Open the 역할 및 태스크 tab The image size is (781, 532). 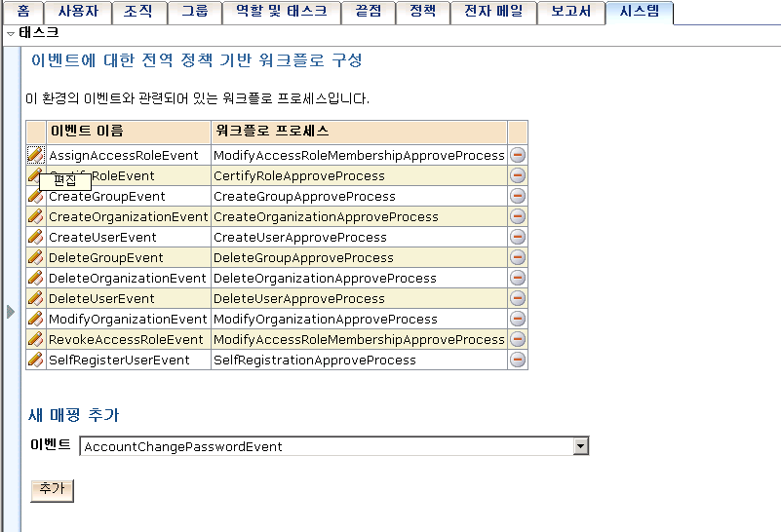[x=282, y=12]
